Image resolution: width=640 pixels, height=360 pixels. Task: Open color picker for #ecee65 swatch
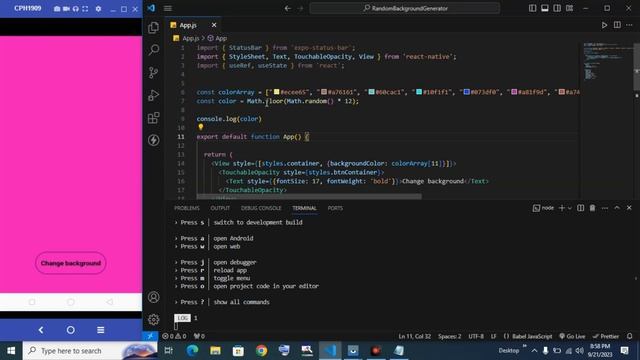(276, 92)
